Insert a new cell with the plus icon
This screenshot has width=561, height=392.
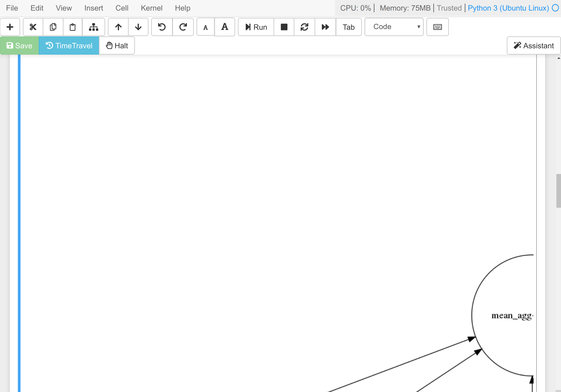10,27
